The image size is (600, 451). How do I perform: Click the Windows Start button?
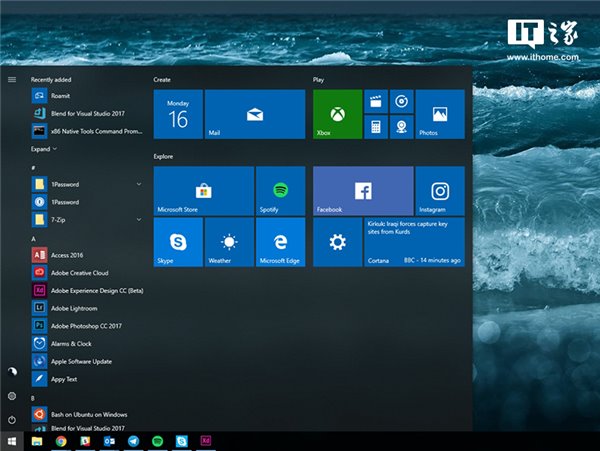(x=12, y=441)
